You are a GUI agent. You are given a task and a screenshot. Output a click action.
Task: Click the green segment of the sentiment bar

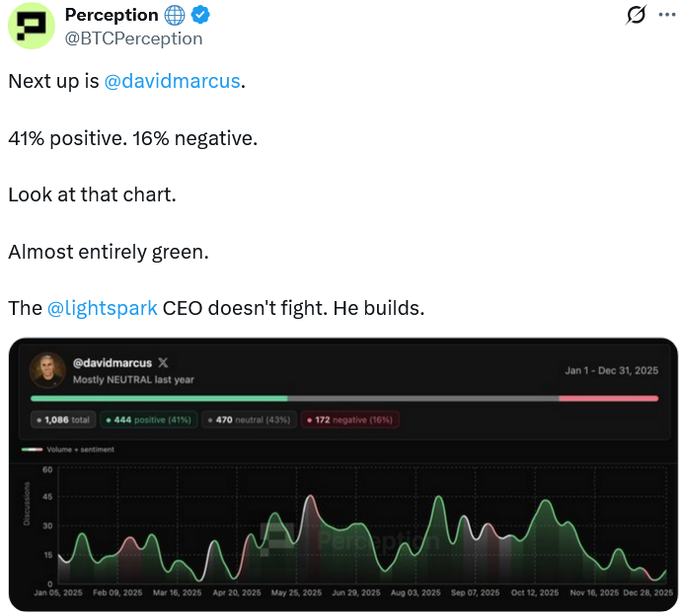pos(158,398)
